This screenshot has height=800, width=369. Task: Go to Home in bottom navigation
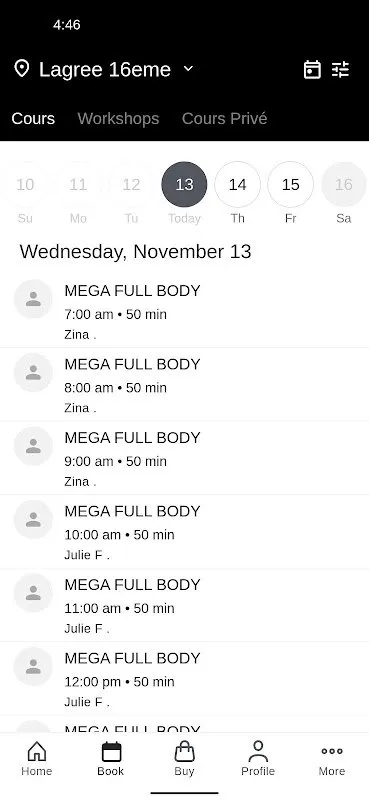coord(37,759)
